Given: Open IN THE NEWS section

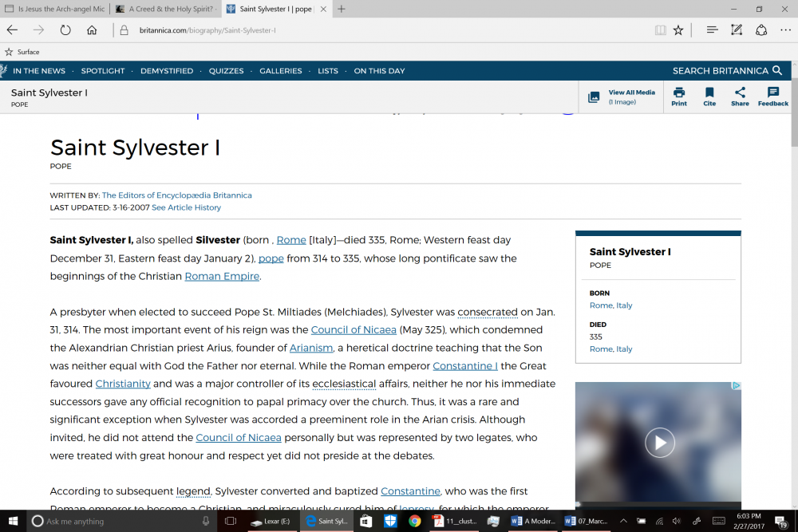Looking at the screenshot, I should pyautogui.click(x=39, y=71).
